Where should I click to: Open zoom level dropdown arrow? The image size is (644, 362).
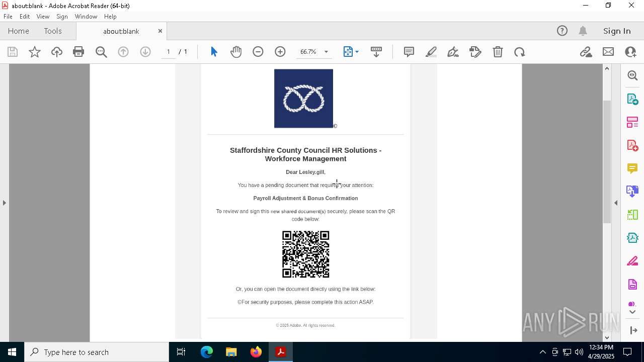(326, 52)
